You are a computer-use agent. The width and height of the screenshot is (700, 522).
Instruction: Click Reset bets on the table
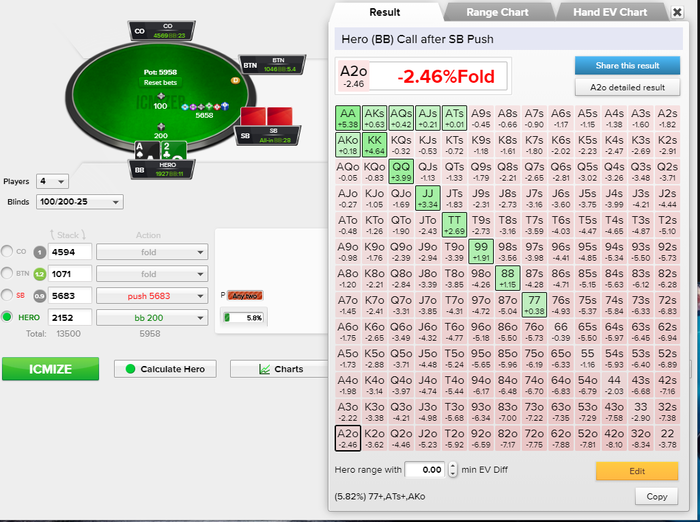point(160,83)
